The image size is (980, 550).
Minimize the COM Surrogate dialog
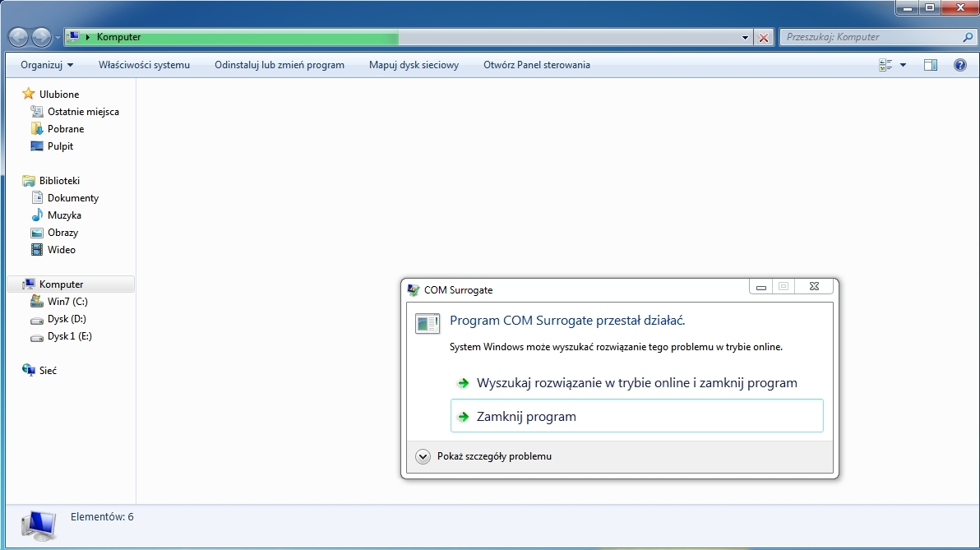(x=761, y=286)
